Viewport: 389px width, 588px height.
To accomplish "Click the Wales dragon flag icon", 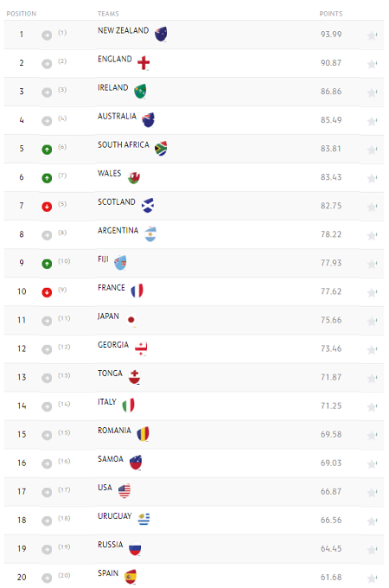I will click(134, 177).
